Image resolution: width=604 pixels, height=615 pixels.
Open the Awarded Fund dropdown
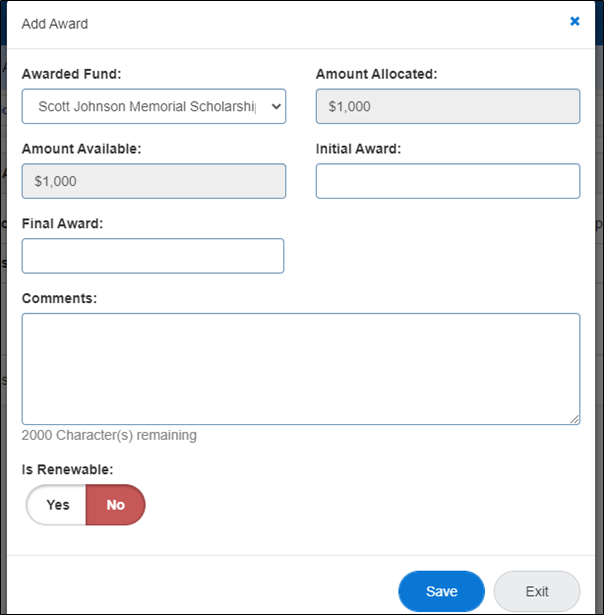(x=153, y=106)
